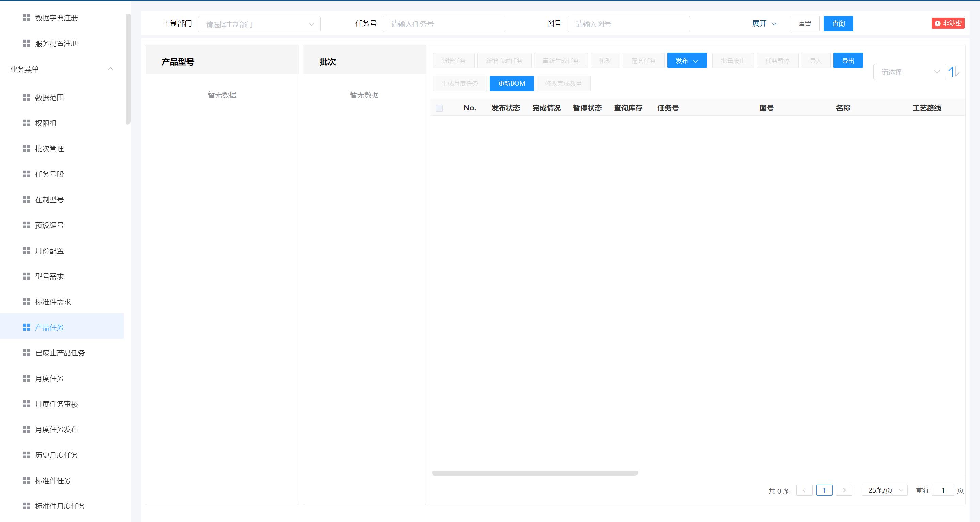Click the 修改完成数量 button
Image resolution: width=980 pixels, height=522 pixels.
(x=563, y=83)
